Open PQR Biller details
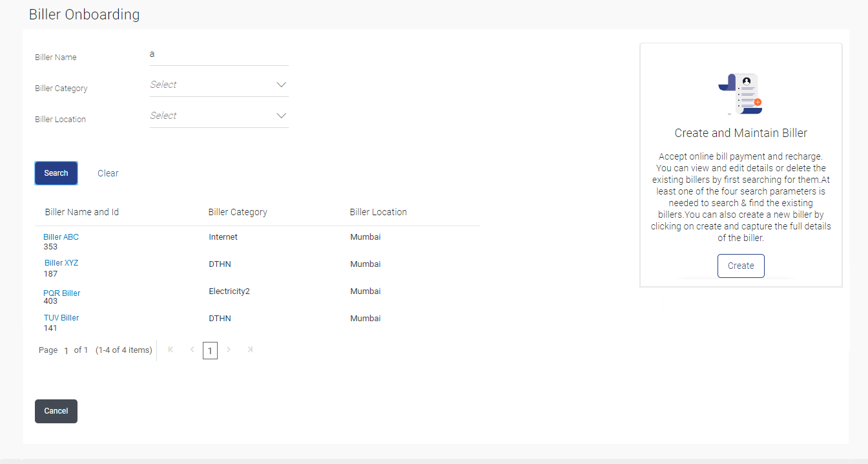The width and height of the screenshot is (868, 464). point(62,293)
